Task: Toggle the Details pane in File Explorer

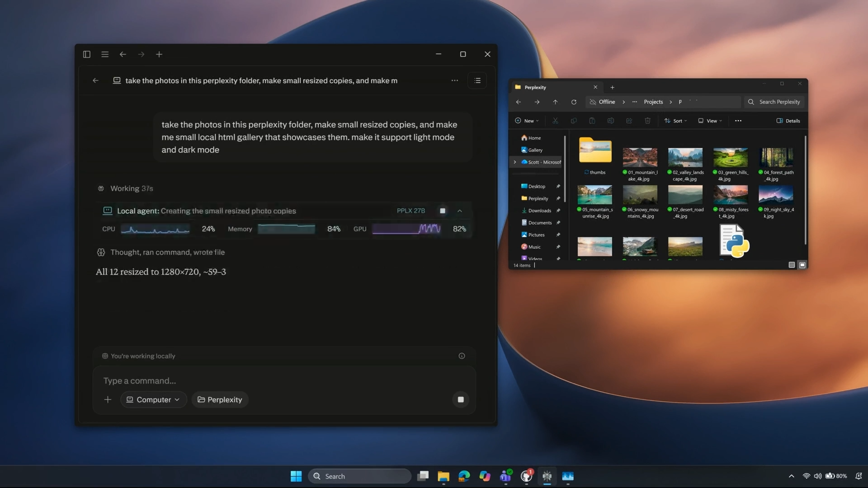Action: tap(788, 121)
